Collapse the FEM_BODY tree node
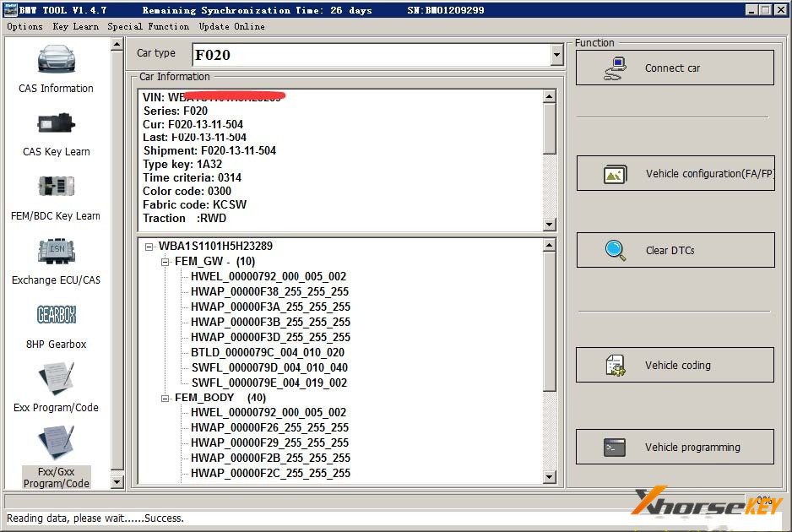792x532 pixels. pyautogui.click(x=165, y=398)
